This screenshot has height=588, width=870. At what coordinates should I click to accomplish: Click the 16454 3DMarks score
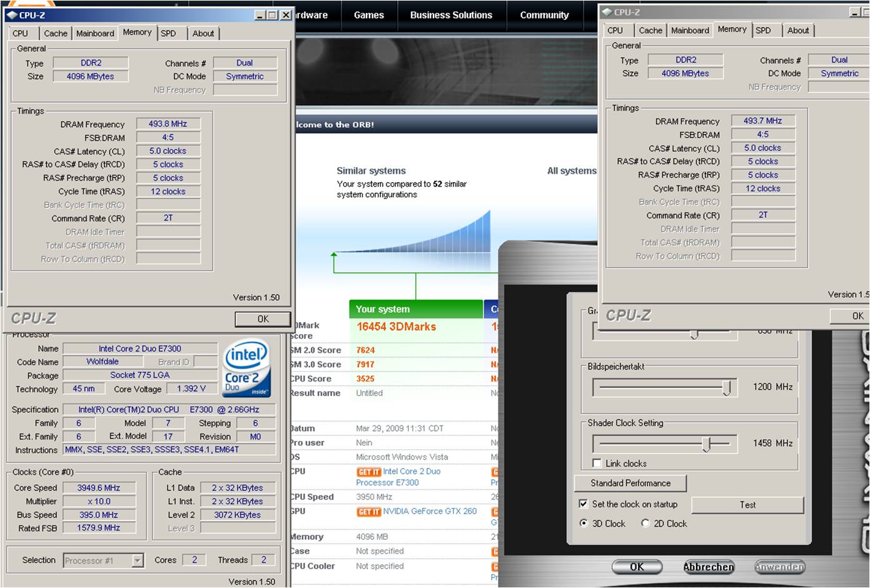397,327
